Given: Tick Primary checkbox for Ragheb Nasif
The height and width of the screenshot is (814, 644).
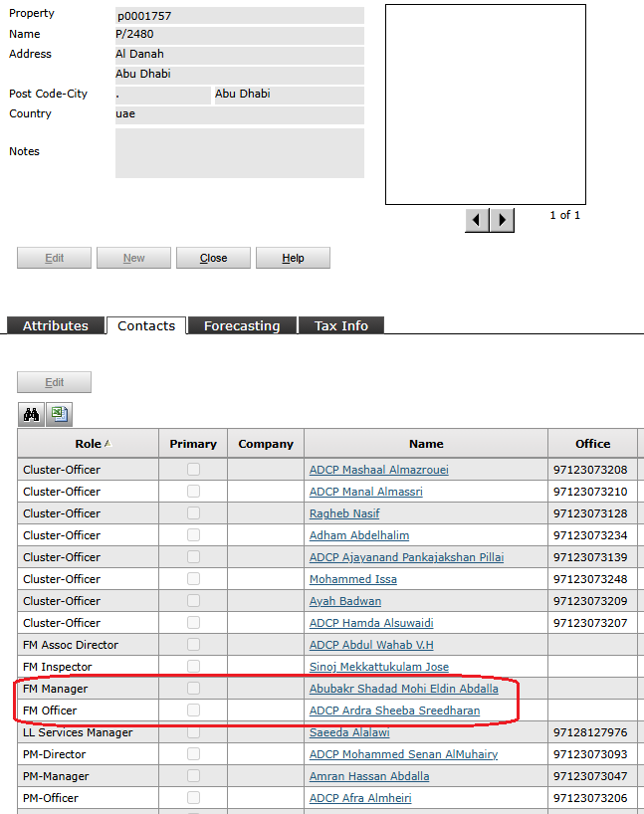Looking at the screenshot, I should point(193,512).
